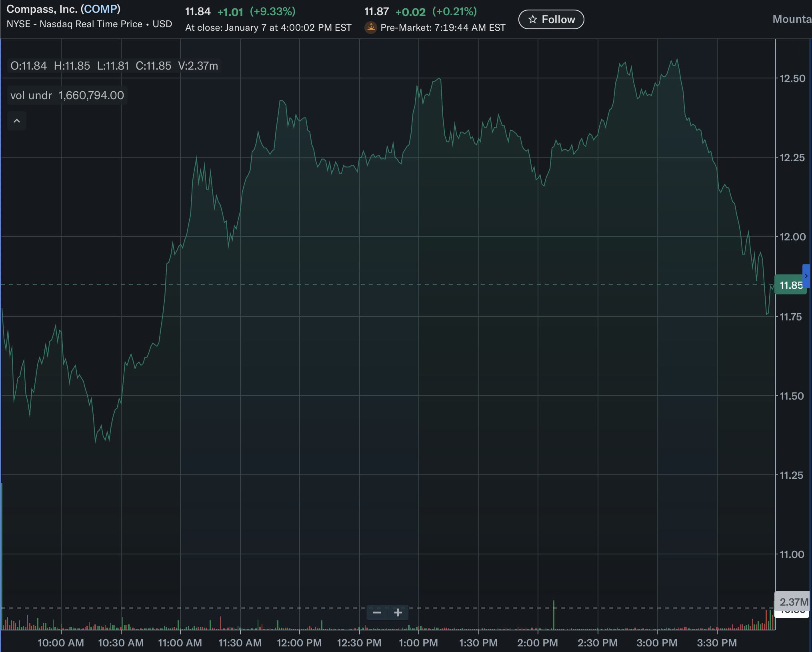Click the 12:00 PM time axis label
The image size is (812, 652).
pyautogui.click(x=299, y=643)
